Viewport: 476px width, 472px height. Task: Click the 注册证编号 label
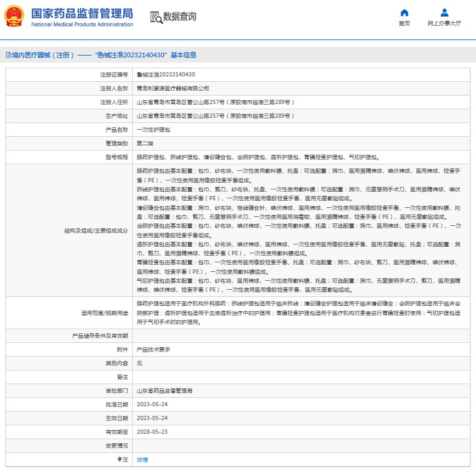click(x=114, y=75)
